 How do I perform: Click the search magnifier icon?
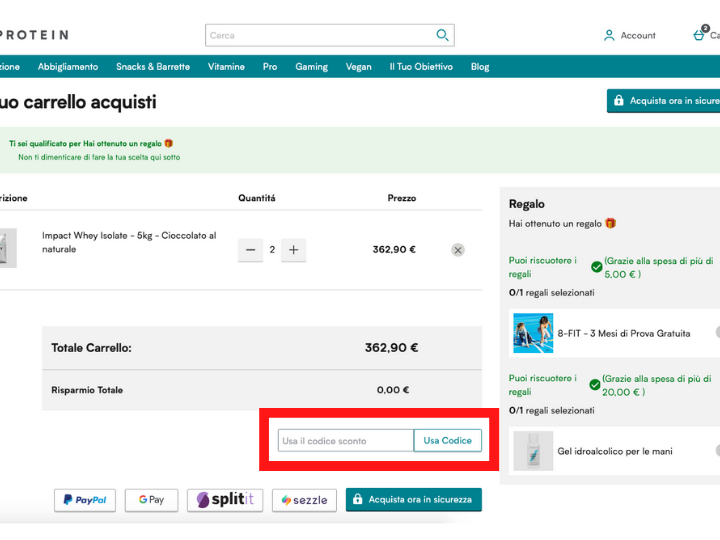pyautogui.click(x=442, y=35)
